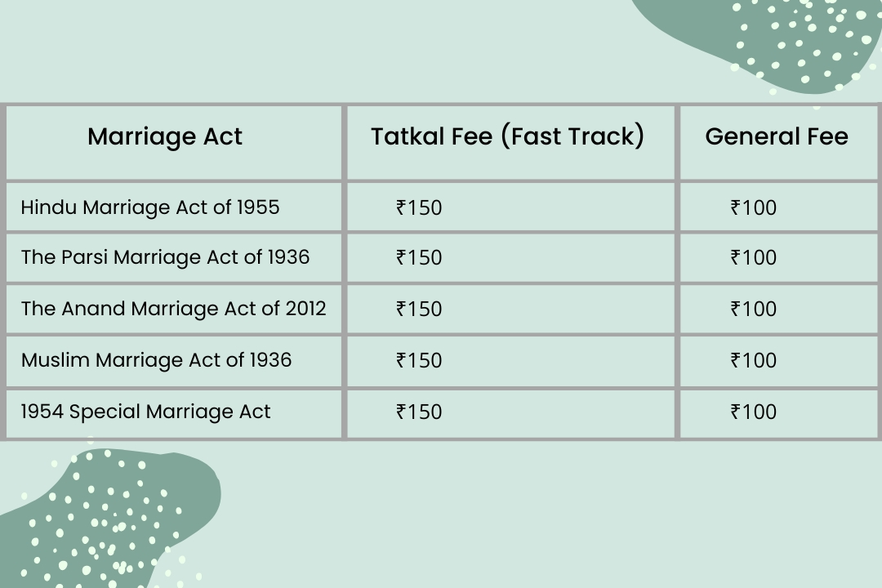Click the General Fee column header
Viewport: 882px width, 588px height.
[777, 136]
